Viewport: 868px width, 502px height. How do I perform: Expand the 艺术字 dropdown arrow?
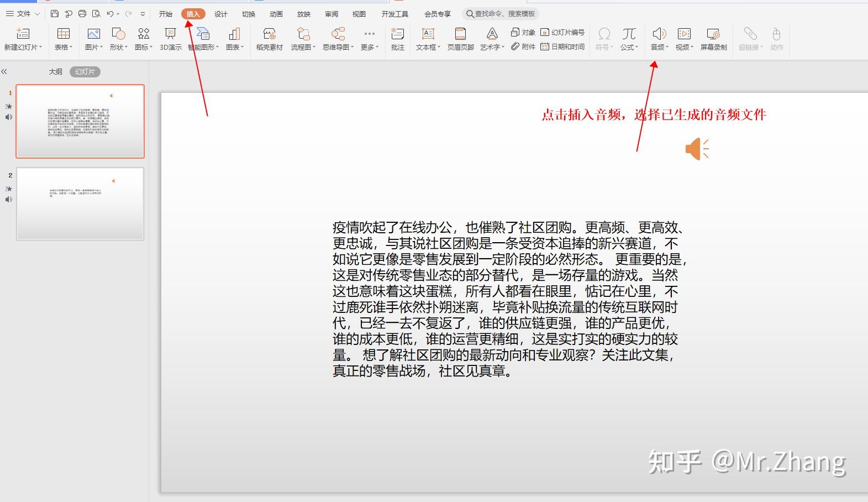coord(503,47)
